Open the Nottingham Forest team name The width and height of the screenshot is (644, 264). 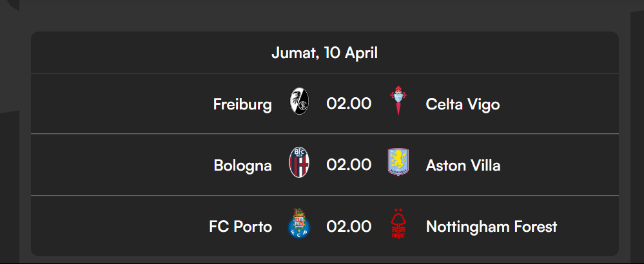tap(491, 227)
